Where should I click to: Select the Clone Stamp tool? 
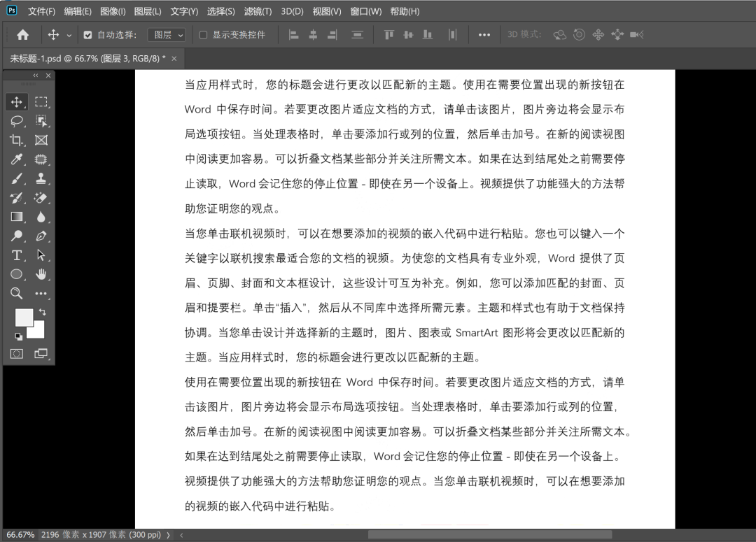pos(41,178)
